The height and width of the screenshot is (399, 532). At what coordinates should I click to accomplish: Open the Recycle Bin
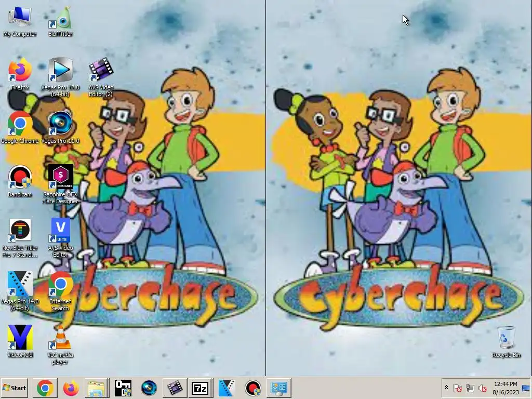(x=506, y=342)
